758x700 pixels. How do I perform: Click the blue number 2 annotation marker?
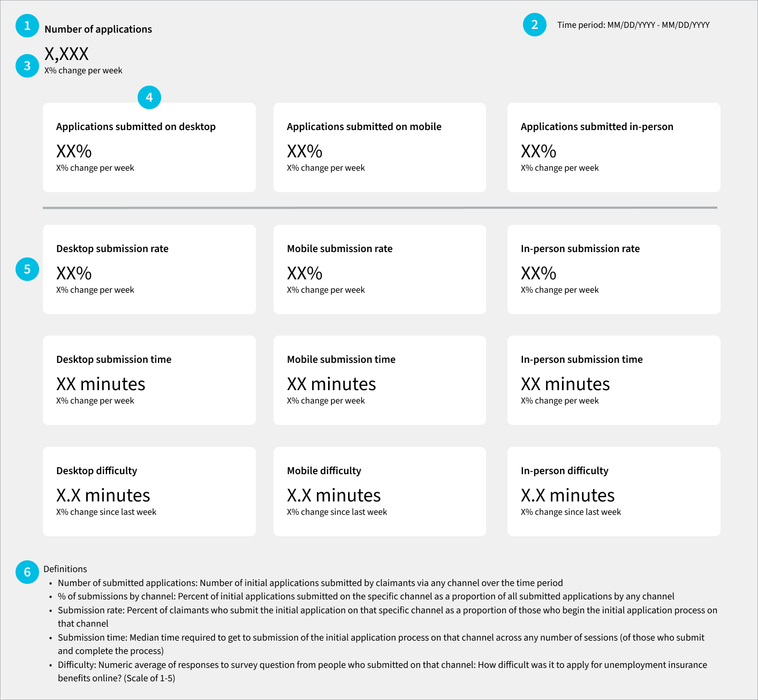click(x=534, y=25)
